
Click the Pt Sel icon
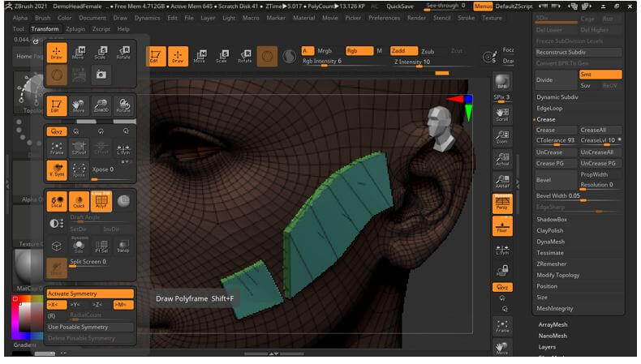coord(101,246)
